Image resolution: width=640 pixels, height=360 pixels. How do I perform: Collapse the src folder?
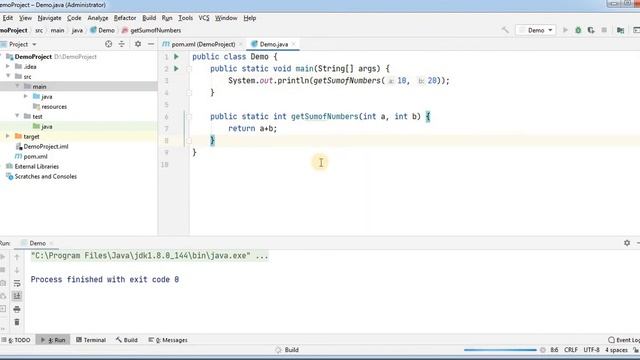coord(8,76)
